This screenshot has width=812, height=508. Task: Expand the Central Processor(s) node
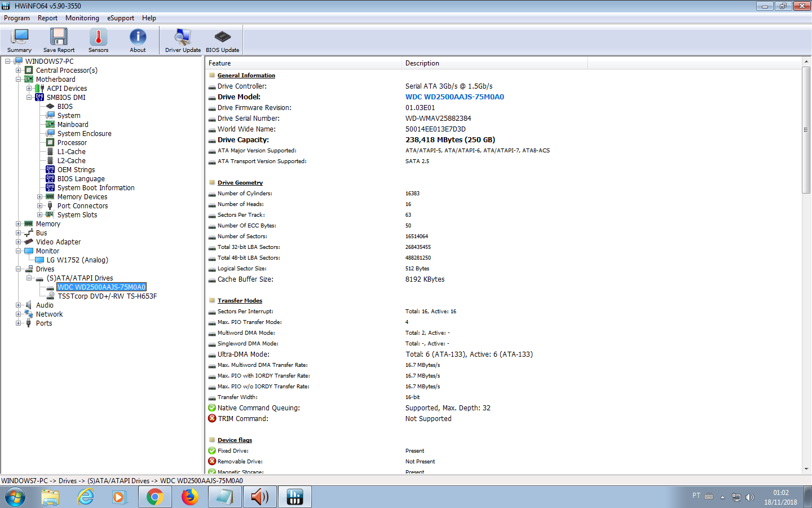18,70
